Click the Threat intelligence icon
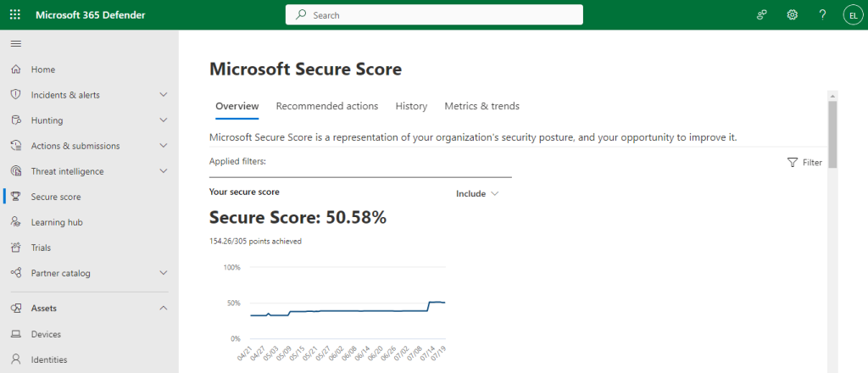868x373 pixels. click(x=16, y=171)
